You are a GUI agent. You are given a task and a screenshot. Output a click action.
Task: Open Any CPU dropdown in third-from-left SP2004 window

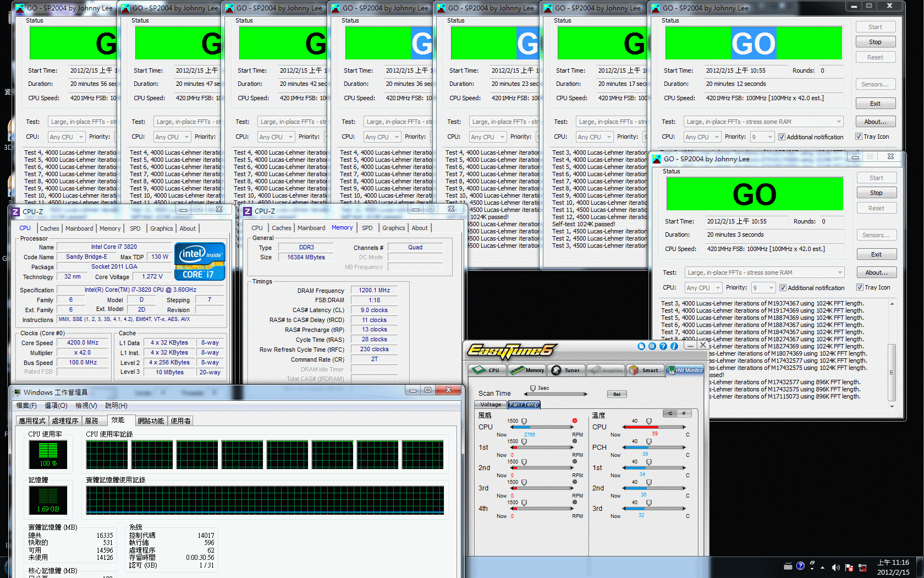(276, 137)
